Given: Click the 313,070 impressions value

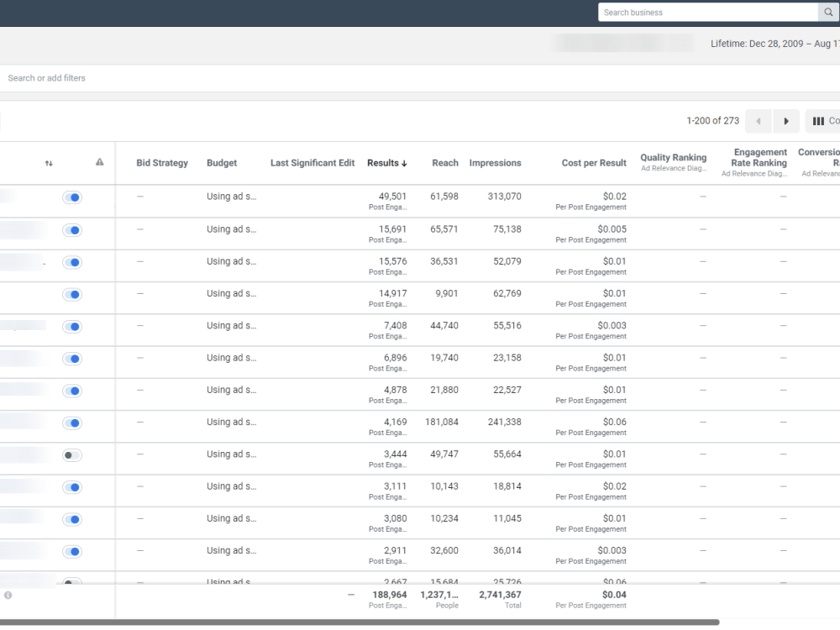Looking at the screenshot, I should [x=504, y=197].
